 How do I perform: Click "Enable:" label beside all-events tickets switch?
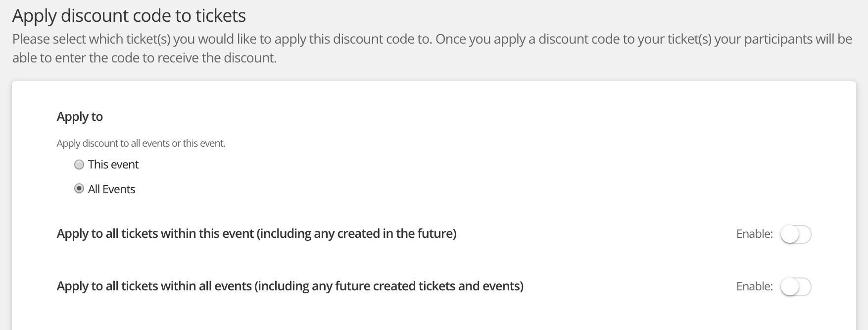[754, 286]
